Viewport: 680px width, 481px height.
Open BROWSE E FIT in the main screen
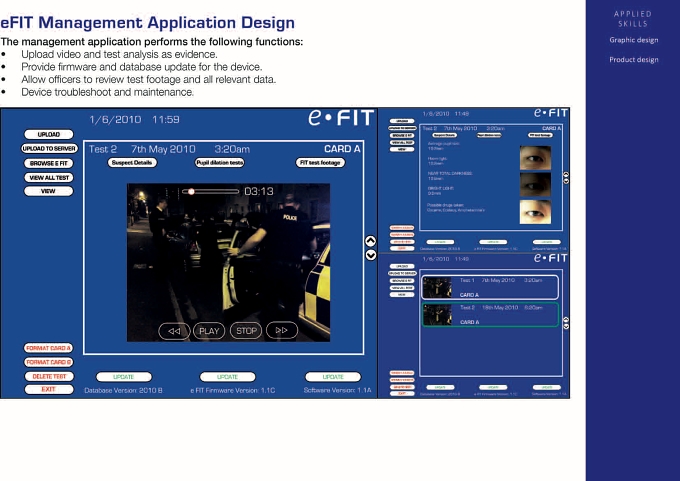click(49, 164)
